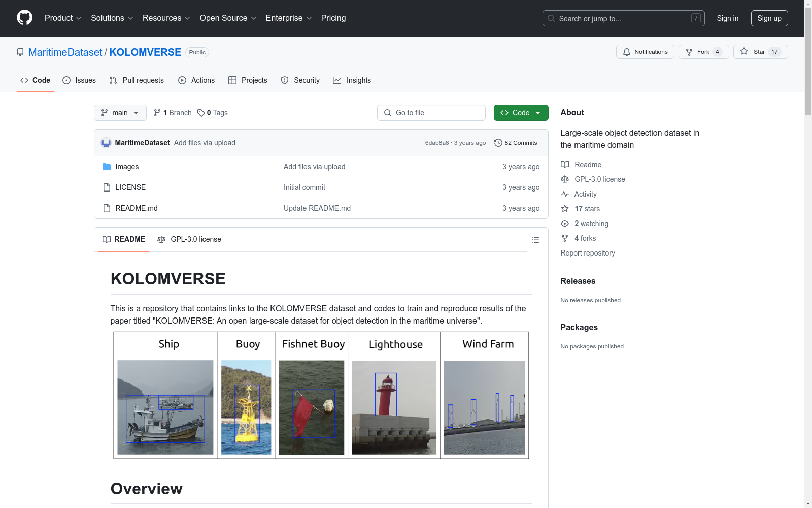This screenshot has width=812, height=508.
Task: Open the README.md file
Action: (x=137, y=208)
